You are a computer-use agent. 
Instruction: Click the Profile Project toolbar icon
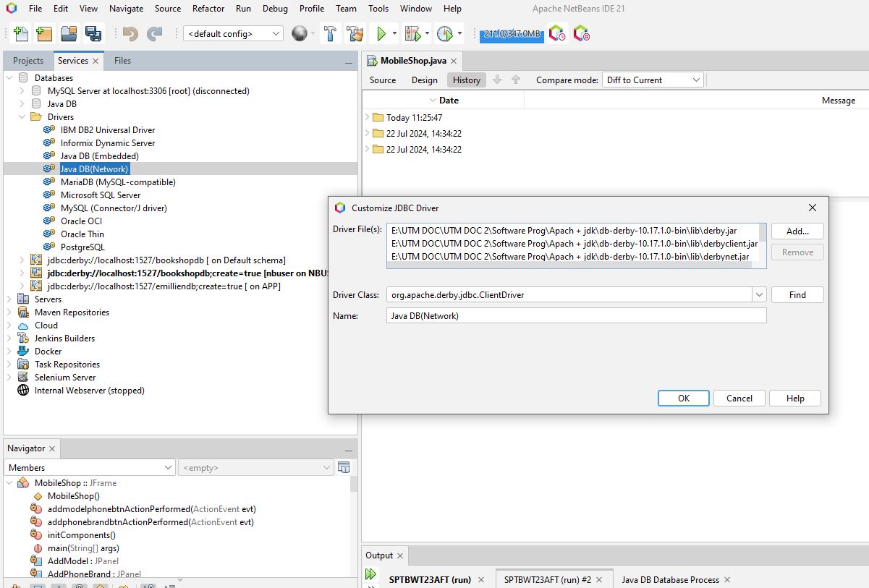pos(445,33)
